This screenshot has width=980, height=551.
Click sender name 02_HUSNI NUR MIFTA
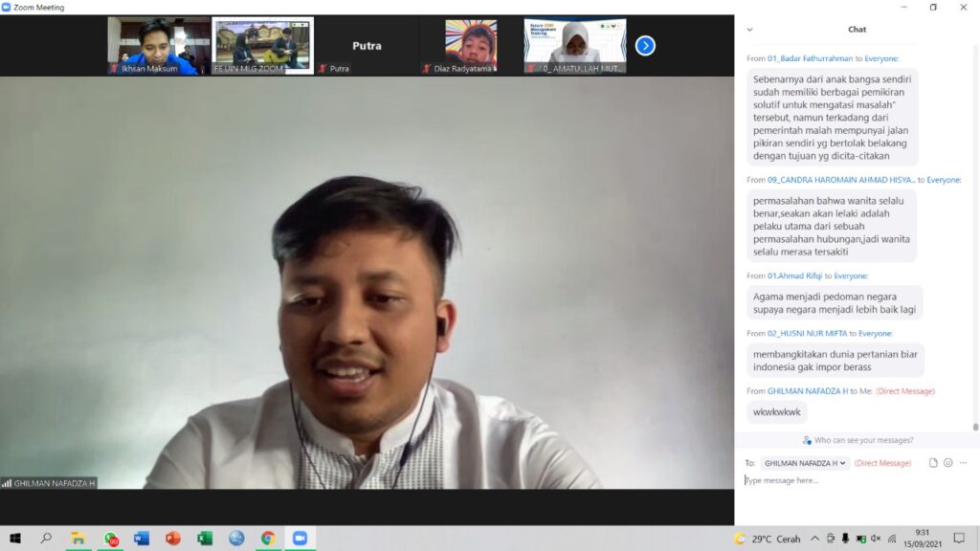pyautogui.click(x=806, y=333)
